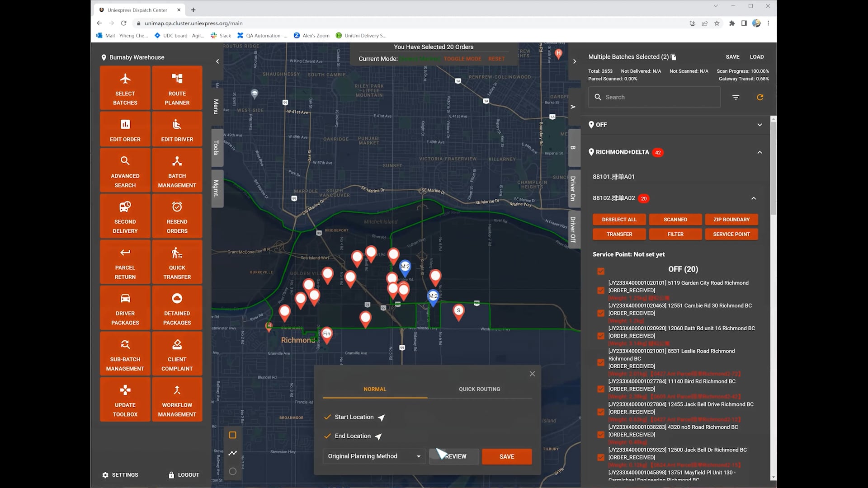
Task: Open the Client Complaint tool
Action: pos(177,353)
